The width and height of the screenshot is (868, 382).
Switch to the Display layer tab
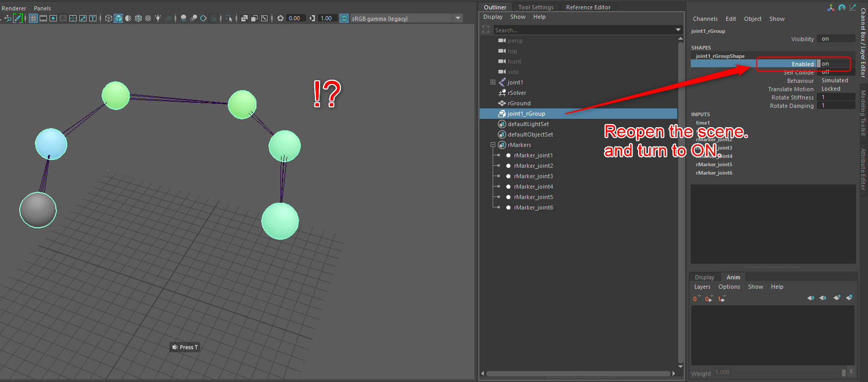coord(704,277)
